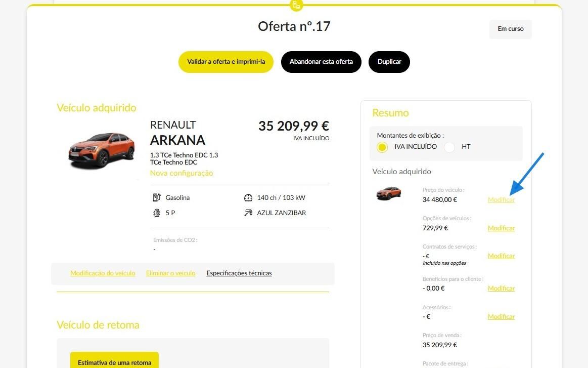The width and height of the screenshot is (588, 368).
Task: Click Abandonar esta oferta button
Action: coord(321,62)
